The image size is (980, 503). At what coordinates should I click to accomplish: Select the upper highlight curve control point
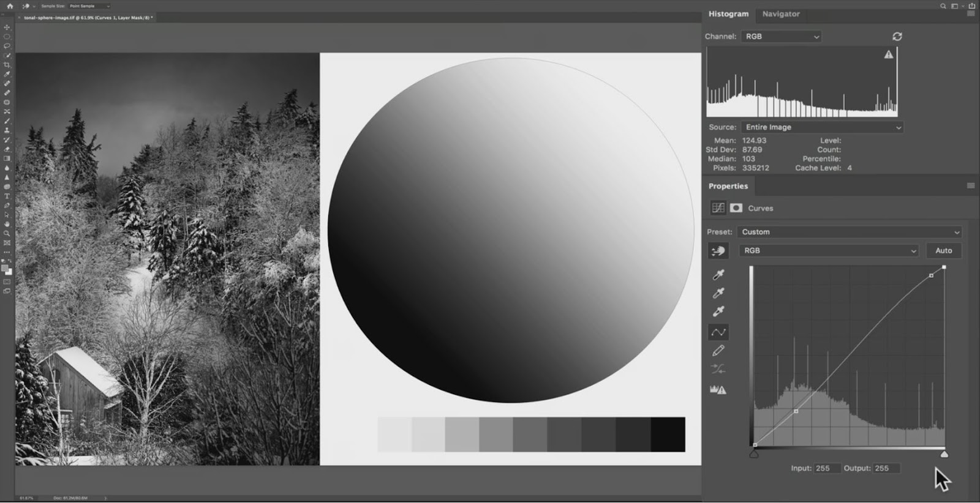pyautogui.click(x=932, y=276)
